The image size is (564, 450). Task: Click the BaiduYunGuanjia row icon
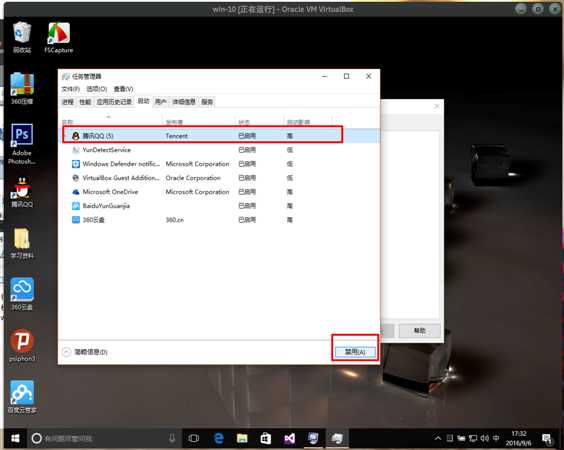[x=76, y=206]
